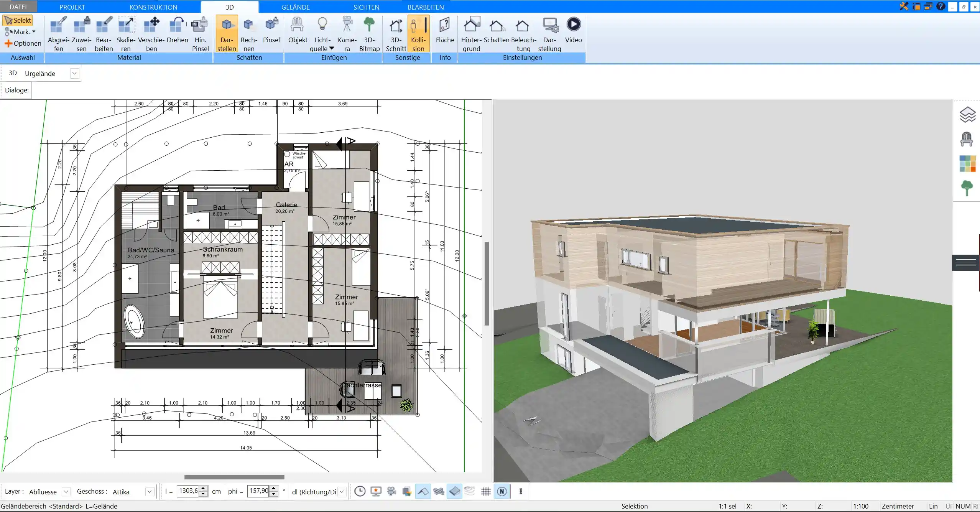This screenshot has width=980, height=512.
Task: Click the cascade windows icon in title bar
Action: click(x=928, y=6)
